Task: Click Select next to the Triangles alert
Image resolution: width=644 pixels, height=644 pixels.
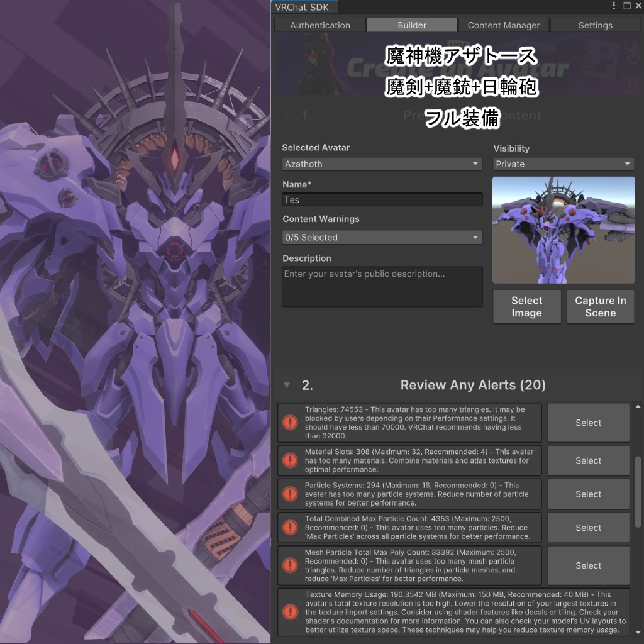Action: pos(588,423)
